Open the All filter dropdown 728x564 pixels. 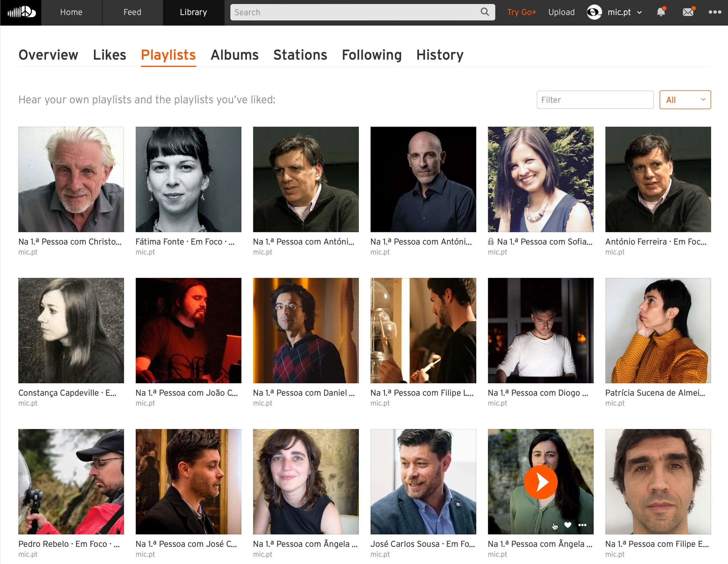point(685,100)
